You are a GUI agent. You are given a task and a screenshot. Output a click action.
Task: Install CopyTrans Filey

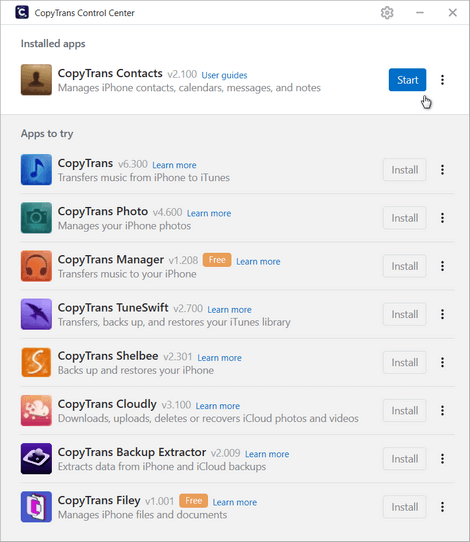click(405, 507)
